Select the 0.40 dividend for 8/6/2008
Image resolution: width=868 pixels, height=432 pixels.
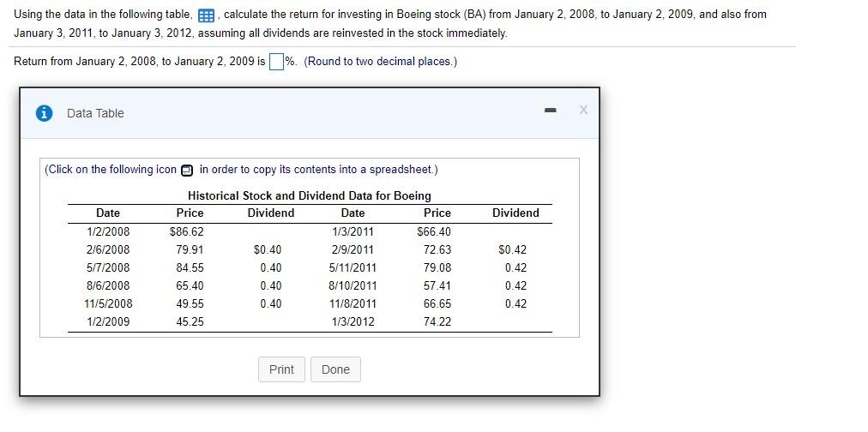point(271,286)
